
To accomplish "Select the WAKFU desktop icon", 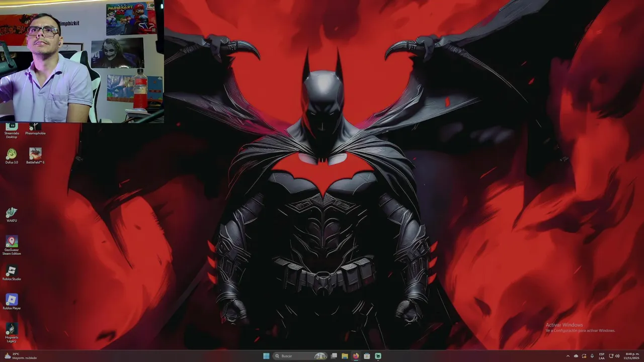I will (12, 215).
